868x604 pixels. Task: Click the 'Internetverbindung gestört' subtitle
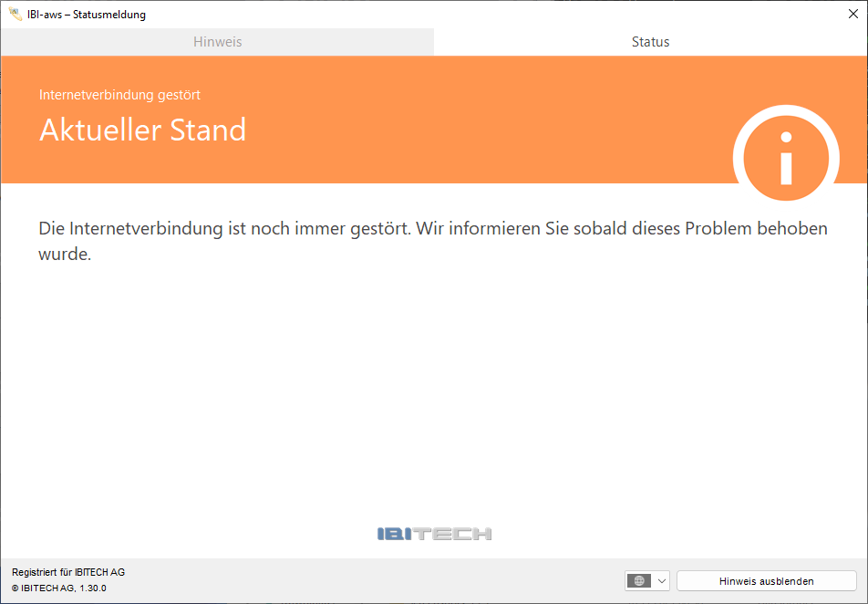point(118,94)
